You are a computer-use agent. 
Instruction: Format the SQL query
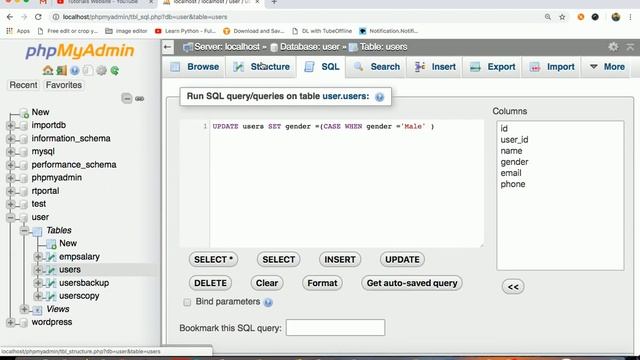[322, 283]
